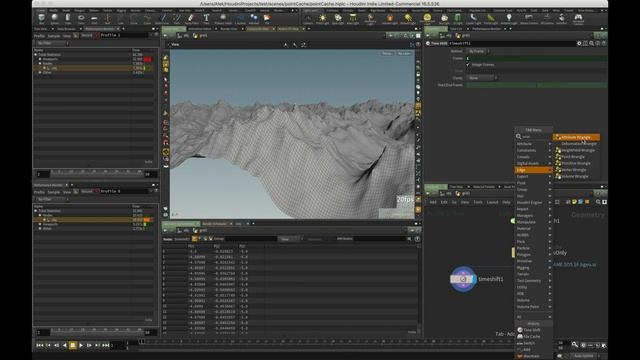Add an Area Light from the shelf
Screen dimensions: 640x360
coord(353,18)
